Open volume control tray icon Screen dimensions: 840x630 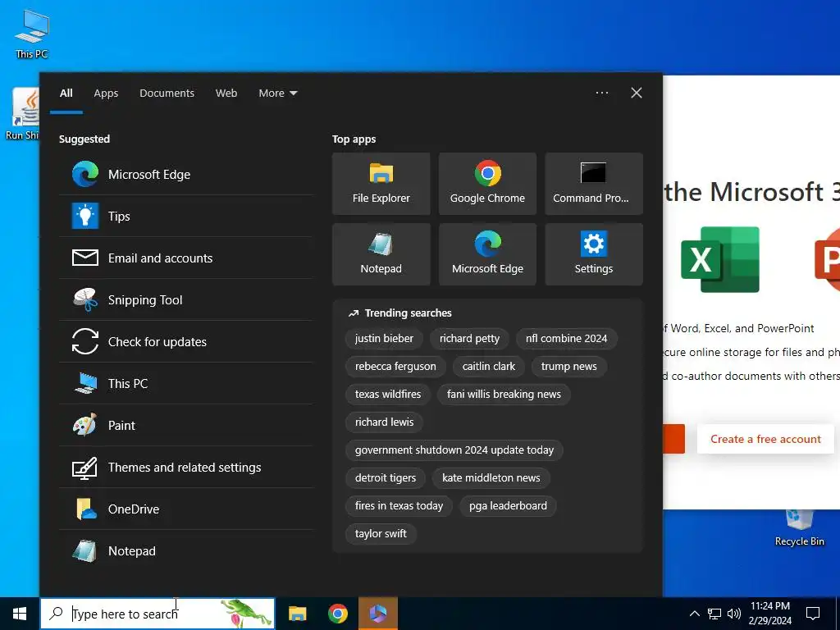tap(734, 614)
